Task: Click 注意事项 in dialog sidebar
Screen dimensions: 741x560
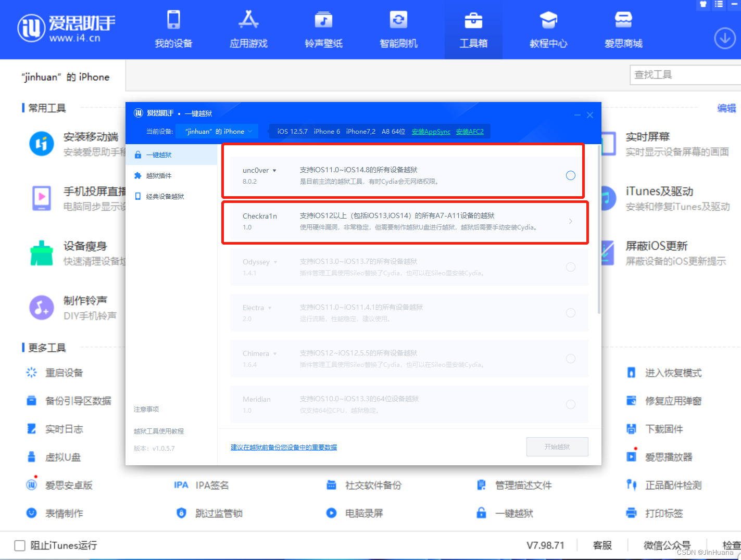Action: pyautogui.click(x=146, y=410)
